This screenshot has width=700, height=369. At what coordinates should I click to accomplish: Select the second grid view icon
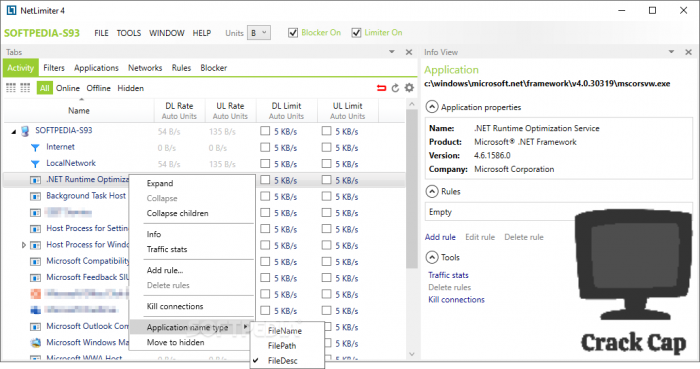click(x=25, y=88)
